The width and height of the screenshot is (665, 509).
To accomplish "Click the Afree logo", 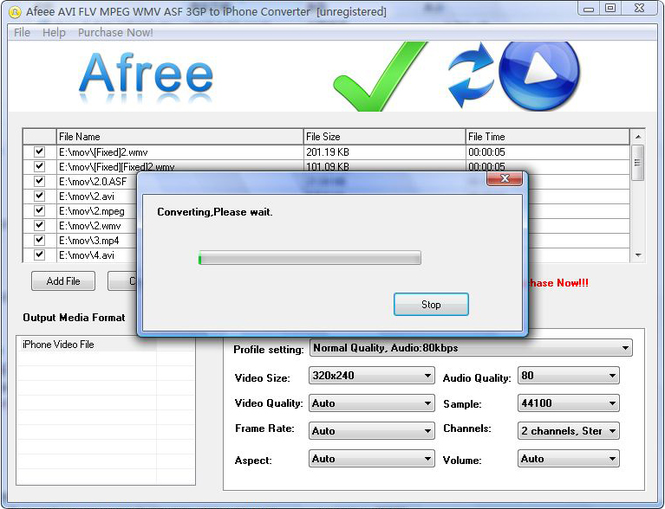I will click(x=145, y=77).
